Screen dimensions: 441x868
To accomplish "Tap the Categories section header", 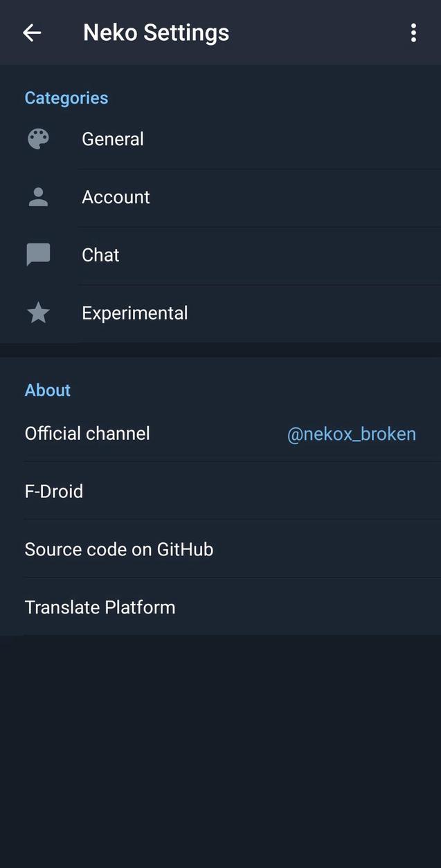I will tap(66, 98).
